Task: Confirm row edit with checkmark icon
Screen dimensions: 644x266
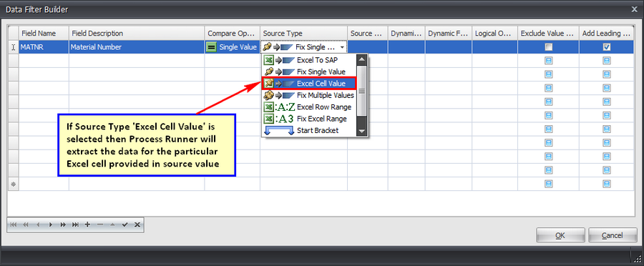Action: click(125, 225)
